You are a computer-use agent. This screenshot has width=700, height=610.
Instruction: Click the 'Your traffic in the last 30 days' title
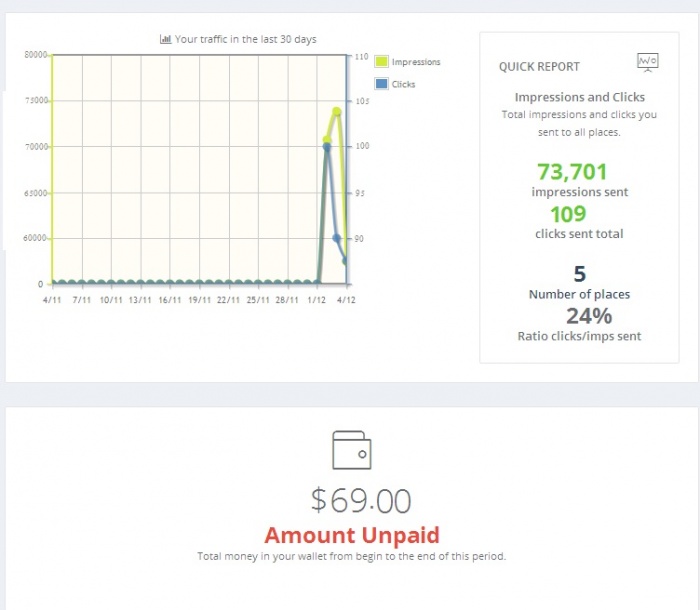click(x=245, y=39)
